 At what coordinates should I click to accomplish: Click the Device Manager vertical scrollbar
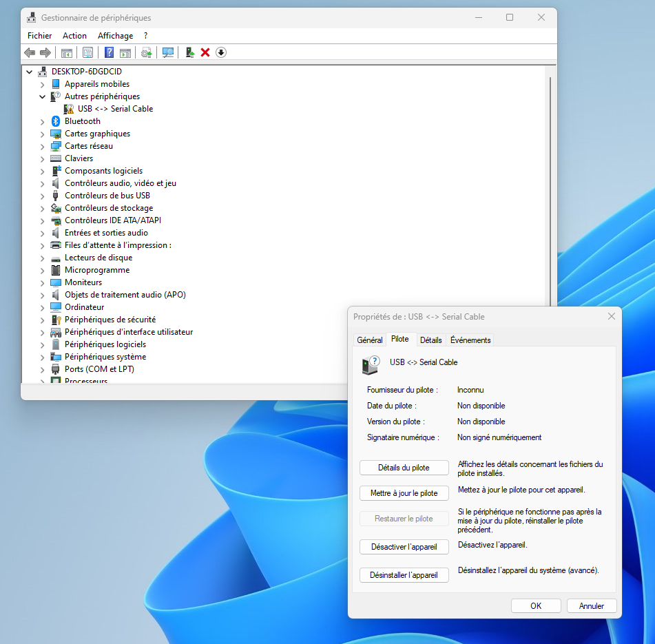(x=550, y=192)
